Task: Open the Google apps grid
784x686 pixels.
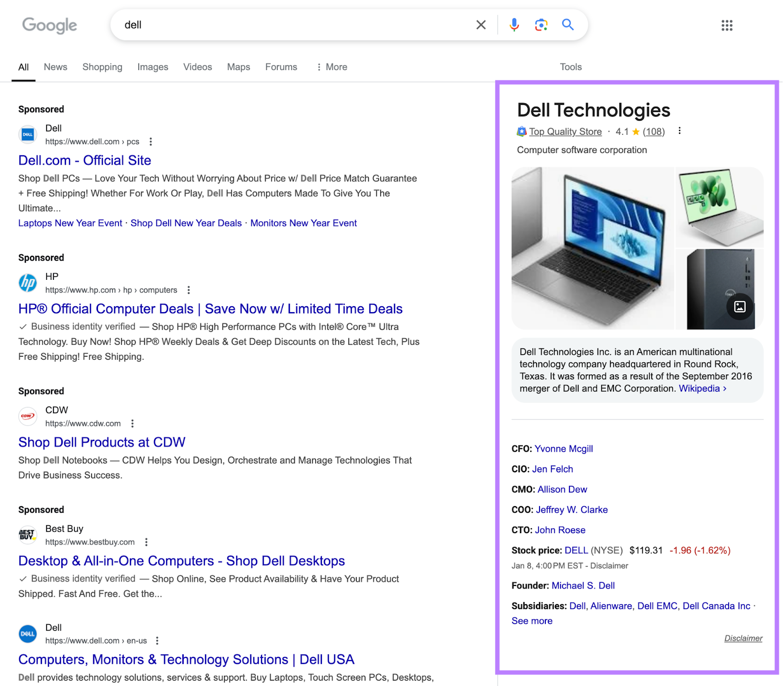Action: coord(727,25)
